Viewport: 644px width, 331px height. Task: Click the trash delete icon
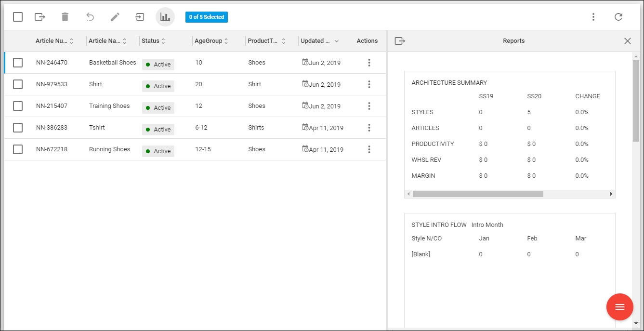(x=66, y=17)
